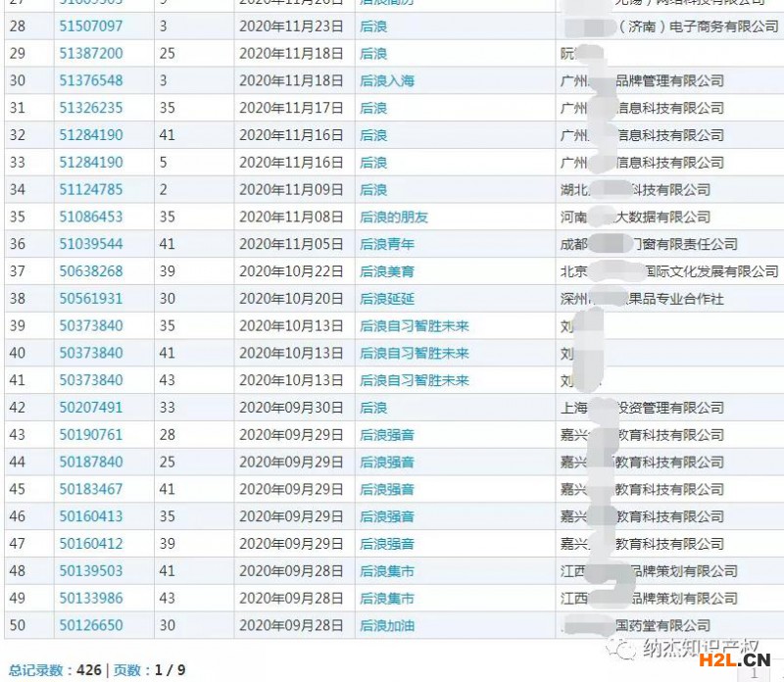Click trademark name 后浪入海
Screen dimensions: 784x682
pyautogui.click(x=387, y=80)
